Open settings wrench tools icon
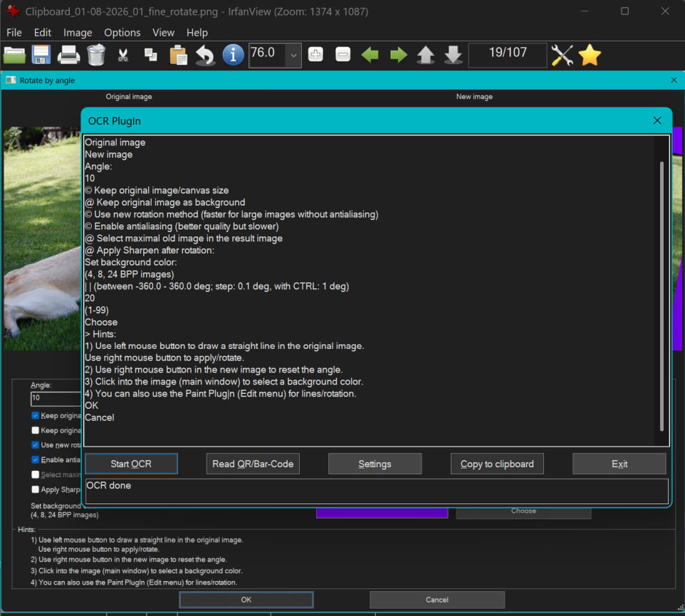 point(562,55)
